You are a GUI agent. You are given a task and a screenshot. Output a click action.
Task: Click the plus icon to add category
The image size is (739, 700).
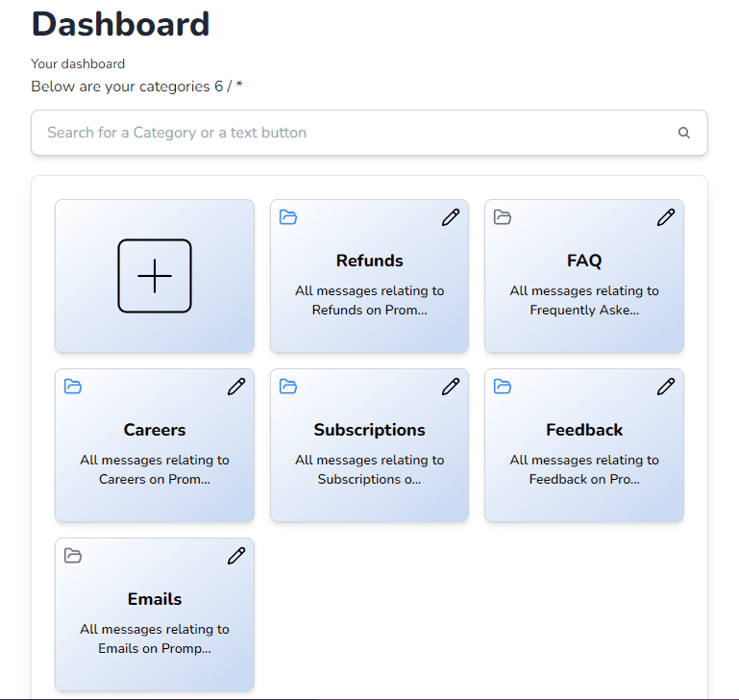pos(155,276)
